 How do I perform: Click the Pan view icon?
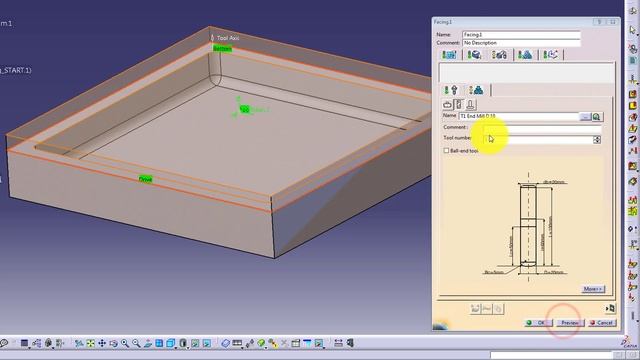tap(102, 344)
